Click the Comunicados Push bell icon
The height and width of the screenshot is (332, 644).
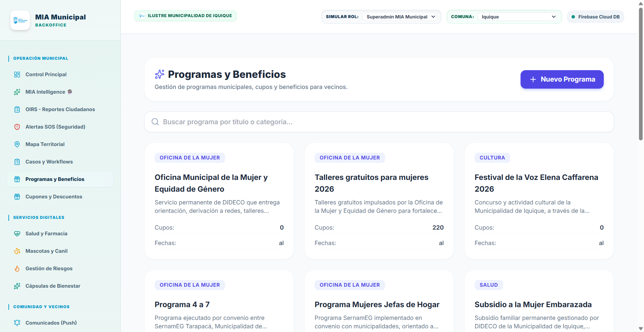17,323
